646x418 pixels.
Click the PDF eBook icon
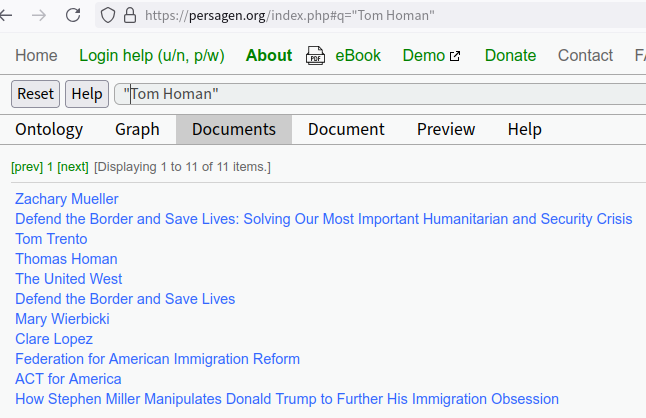point(315,56)
